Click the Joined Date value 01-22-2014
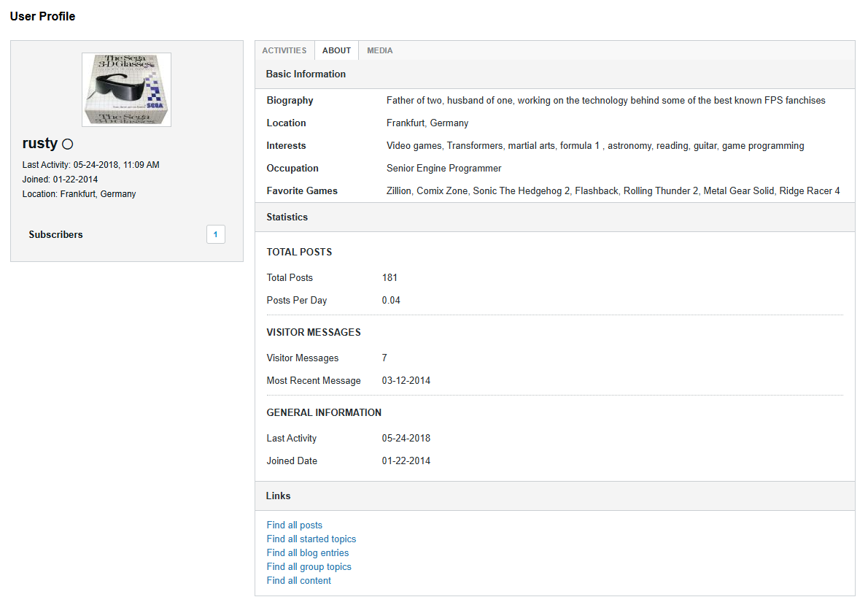The width and height of the screenshot is (868, 605). tap(406, 461)
